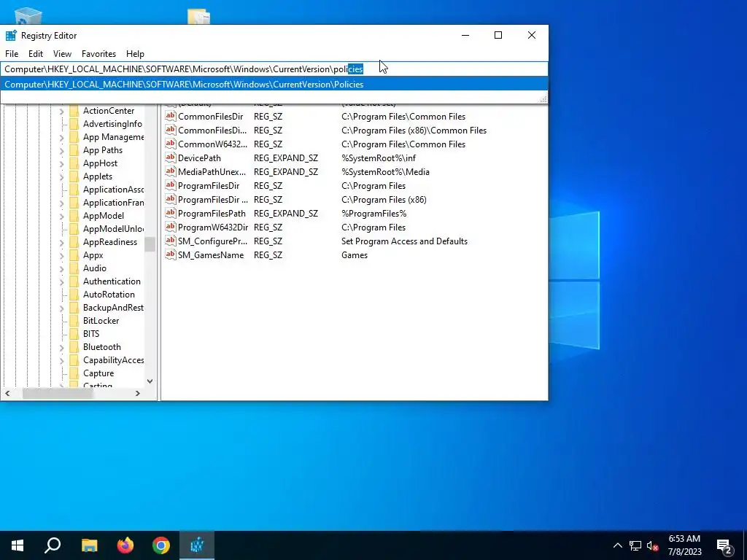Viewport: 747px width, 560px height.
Task: Select the AutoRotation folder icon
Action: pyautogui.click(x=74, y=295)
